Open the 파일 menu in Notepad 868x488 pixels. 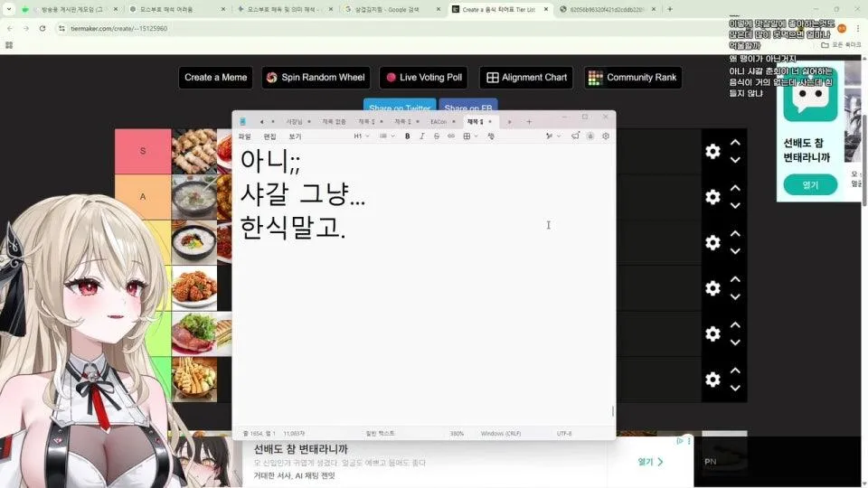coord(244,136)
